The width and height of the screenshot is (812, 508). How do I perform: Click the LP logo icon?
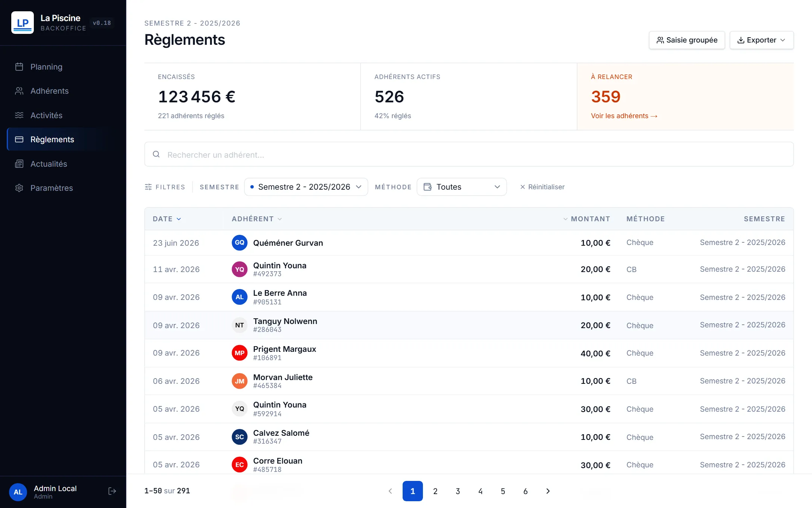(23, 23)
